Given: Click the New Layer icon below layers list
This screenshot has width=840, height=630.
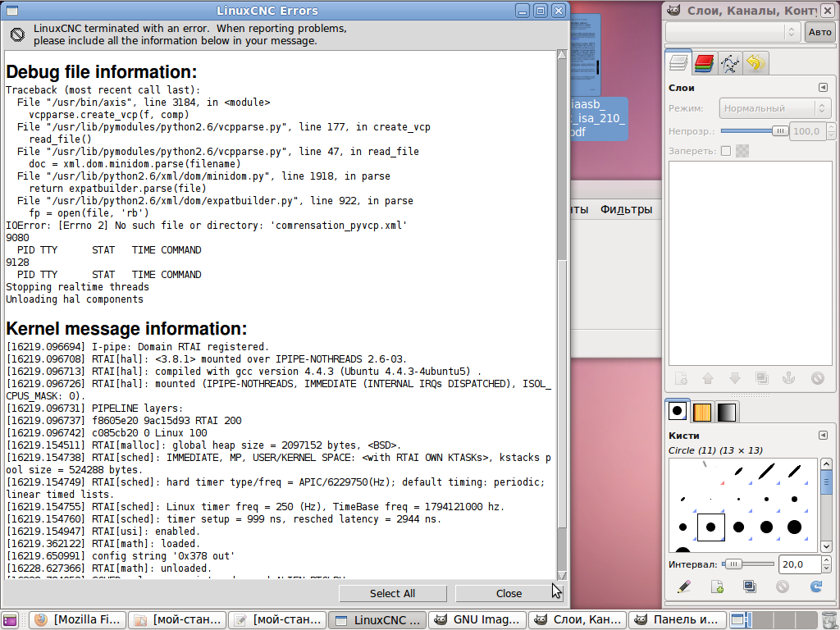Looking at the screenshot, I should [681, 378].
